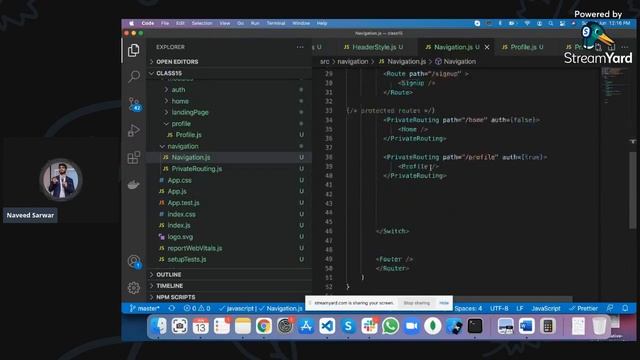Open the Extensions view
Image resolution: width=640 pixels, height=360 pixels.
click(x=133, y=158)
